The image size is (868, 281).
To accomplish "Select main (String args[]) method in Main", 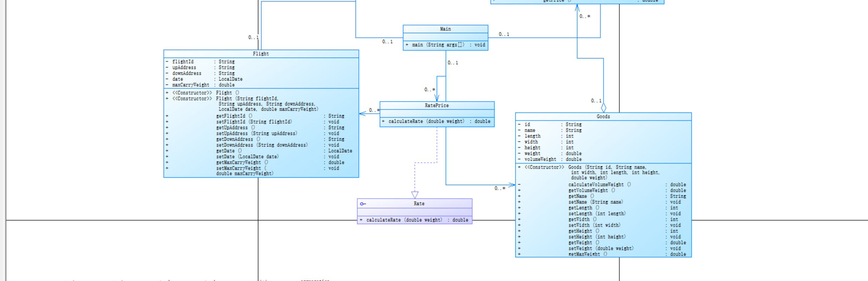I will (445, 45).
